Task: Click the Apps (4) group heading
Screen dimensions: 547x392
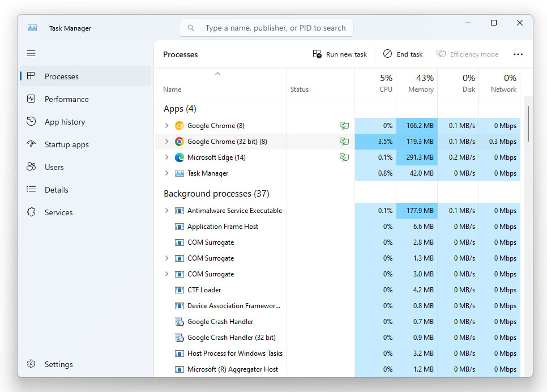Action: (180, 109)
